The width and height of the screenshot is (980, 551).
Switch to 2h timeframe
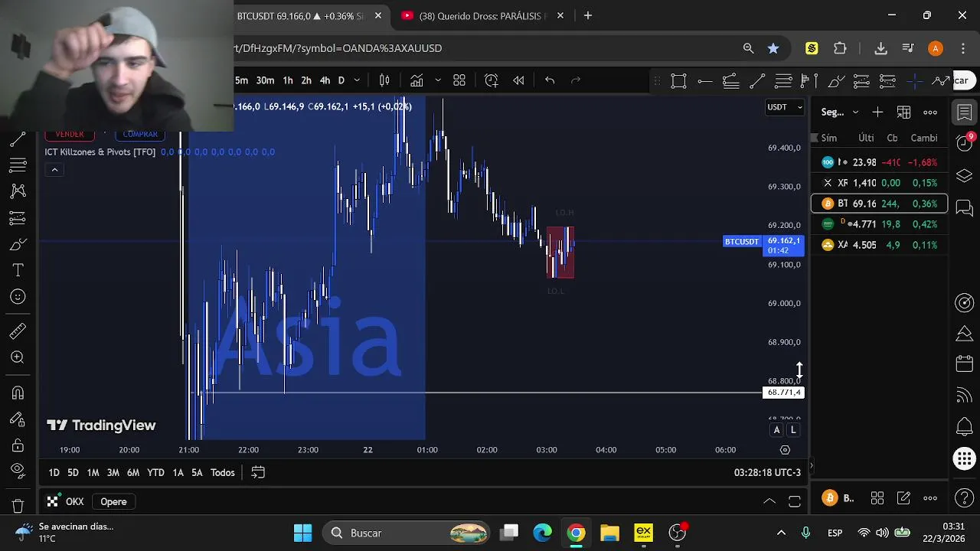point(306,80)
